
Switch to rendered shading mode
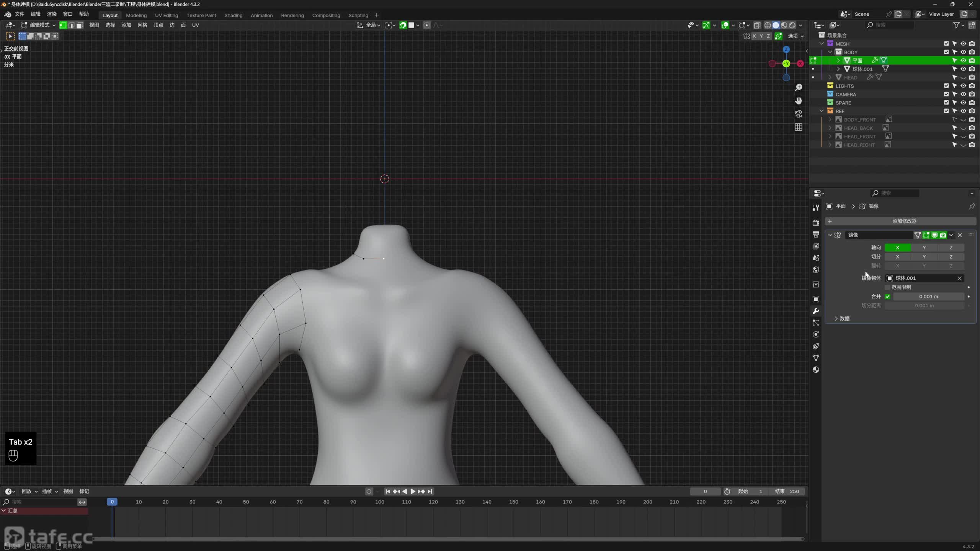pyautogui.click(x=792, y=25)
